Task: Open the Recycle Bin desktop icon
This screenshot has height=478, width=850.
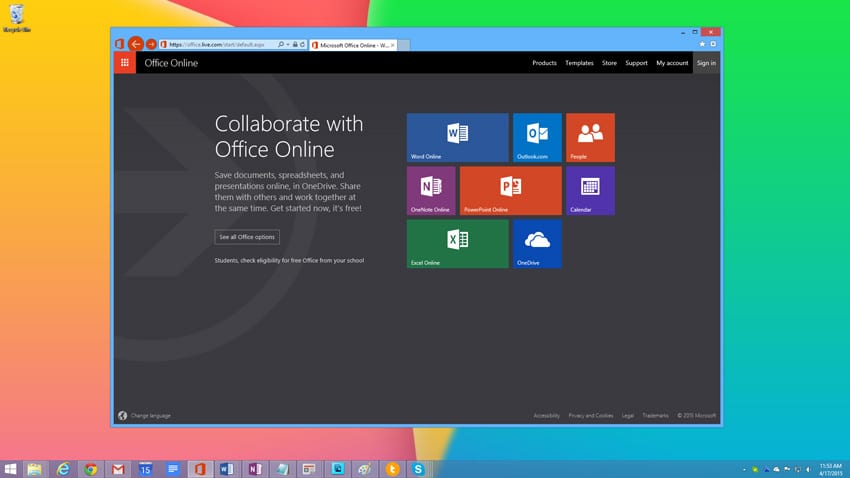Action: coord(17,18)
